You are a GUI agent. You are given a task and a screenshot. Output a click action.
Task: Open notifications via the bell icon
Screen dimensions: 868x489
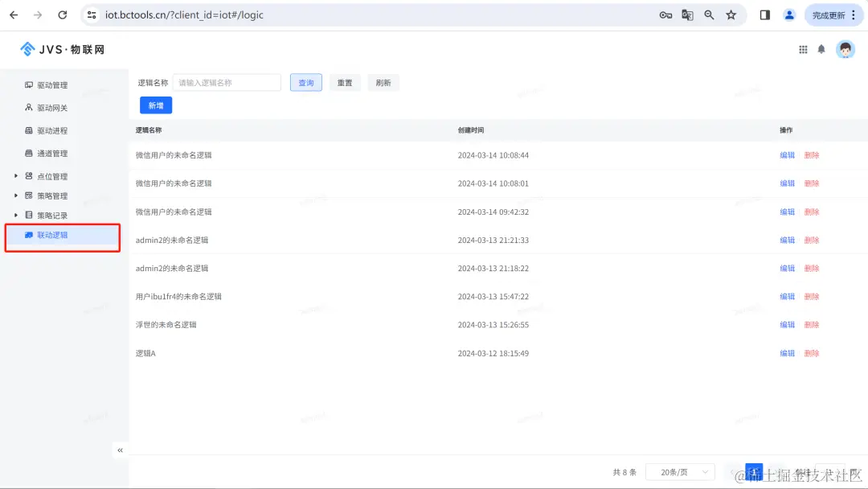[821, 49]
